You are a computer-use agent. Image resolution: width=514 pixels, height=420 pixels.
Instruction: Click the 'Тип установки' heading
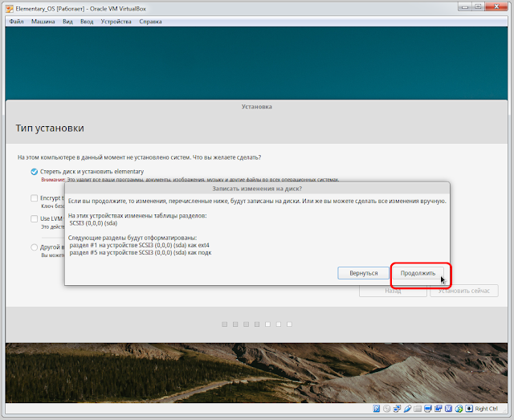50,128
